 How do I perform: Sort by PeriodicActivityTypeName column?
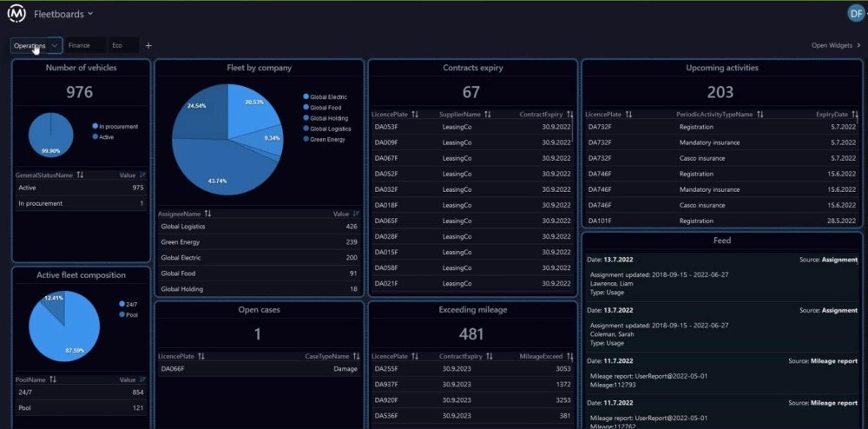coord(760,115)
